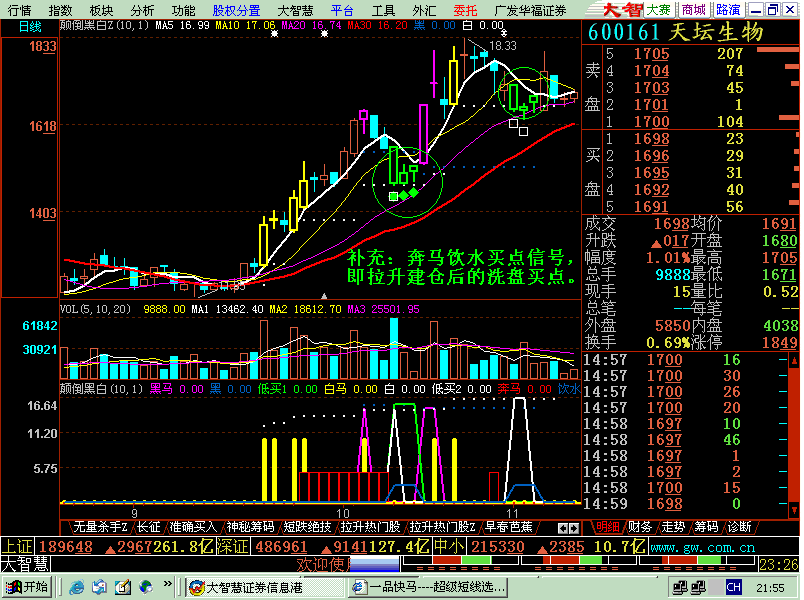Open the 外汇 menu

pos(424,10)
